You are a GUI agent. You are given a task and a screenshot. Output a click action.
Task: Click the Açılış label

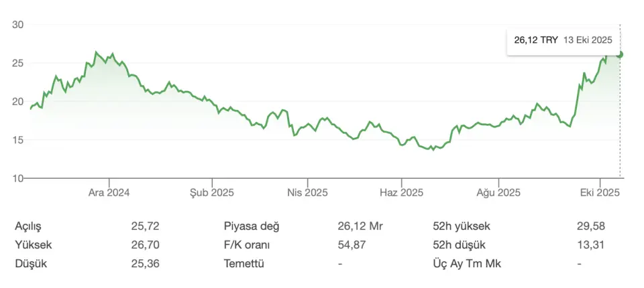click(x=32, y=226)
